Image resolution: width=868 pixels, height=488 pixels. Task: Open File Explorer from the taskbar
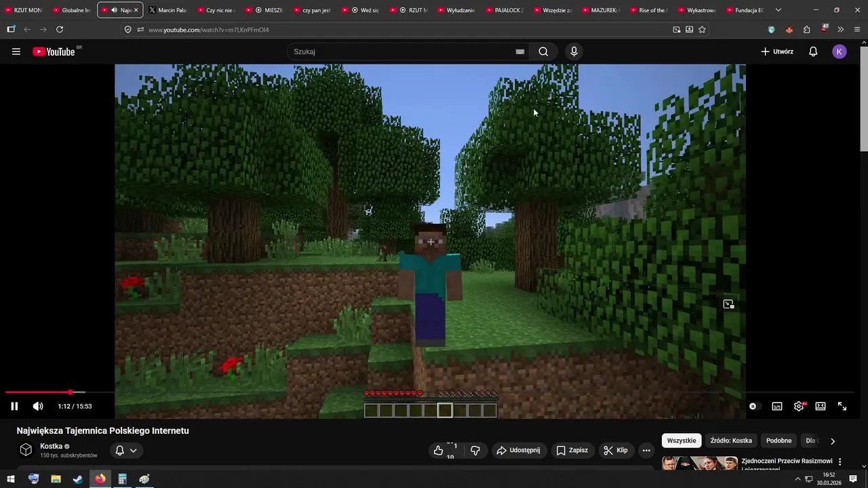point(56,479)
